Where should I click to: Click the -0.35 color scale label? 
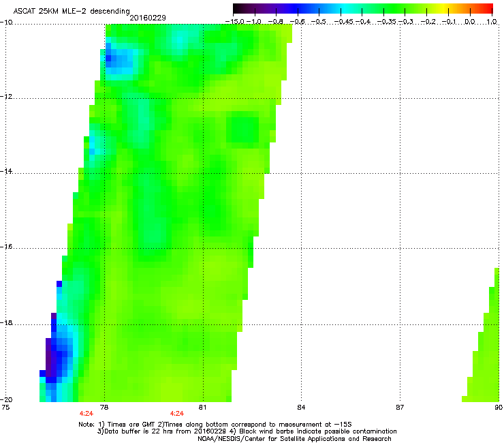pyautogui.click(x=386, y=22)
